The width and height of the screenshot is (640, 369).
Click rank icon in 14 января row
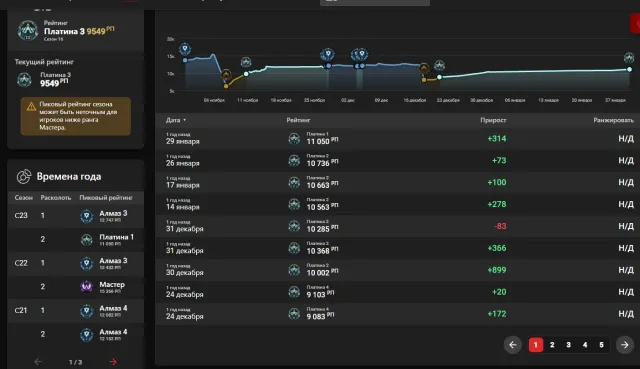pos(294,205)
